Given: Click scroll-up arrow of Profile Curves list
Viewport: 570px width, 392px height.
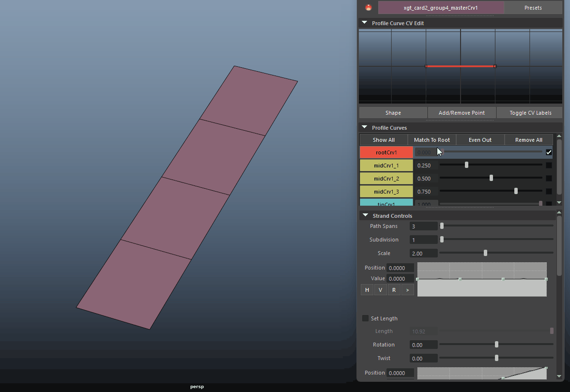Looking at the screenshot, I should (x=559, y=136).
